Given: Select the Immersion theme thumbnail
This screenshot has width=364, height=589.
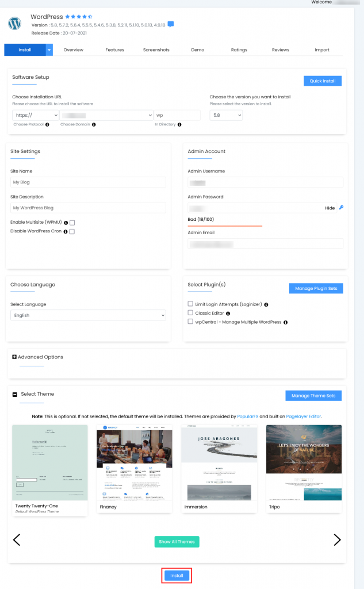Looking at the screenshot, I should coord(219,462).
